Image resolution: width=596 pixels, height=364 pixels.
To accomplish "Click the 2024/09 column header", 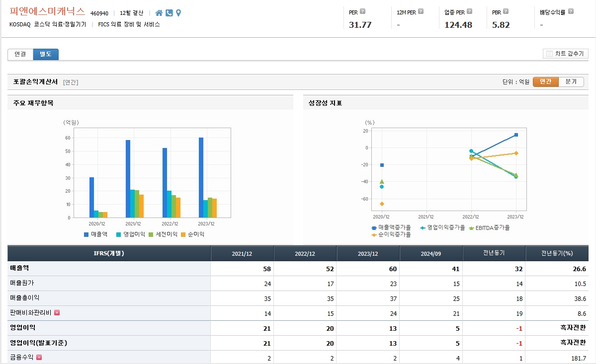I will coord(431,254).
